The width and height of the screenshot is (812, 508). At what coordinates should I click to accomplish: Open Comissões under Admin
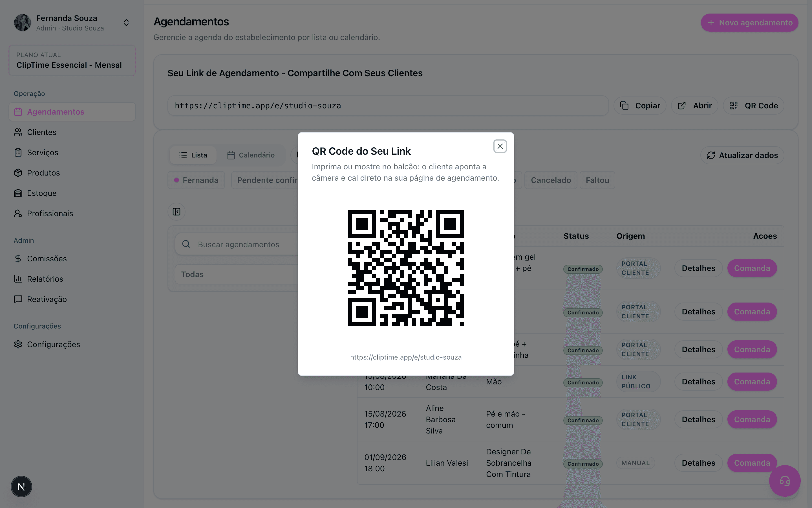[72, 258]
